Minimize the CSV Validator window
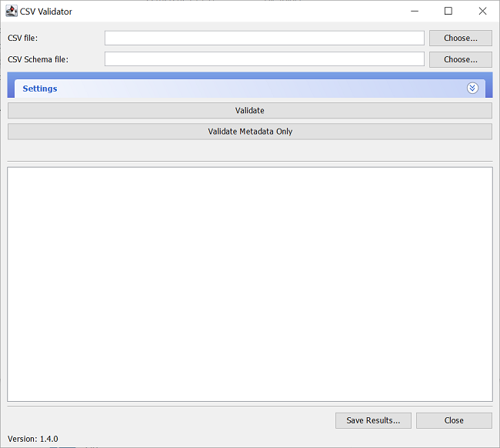 point(415,12)
